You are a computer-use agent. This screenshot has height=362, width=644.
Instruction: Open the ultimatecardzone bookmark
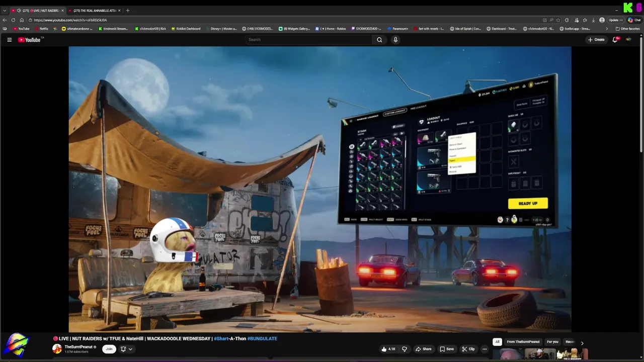[x=77, y=29]
